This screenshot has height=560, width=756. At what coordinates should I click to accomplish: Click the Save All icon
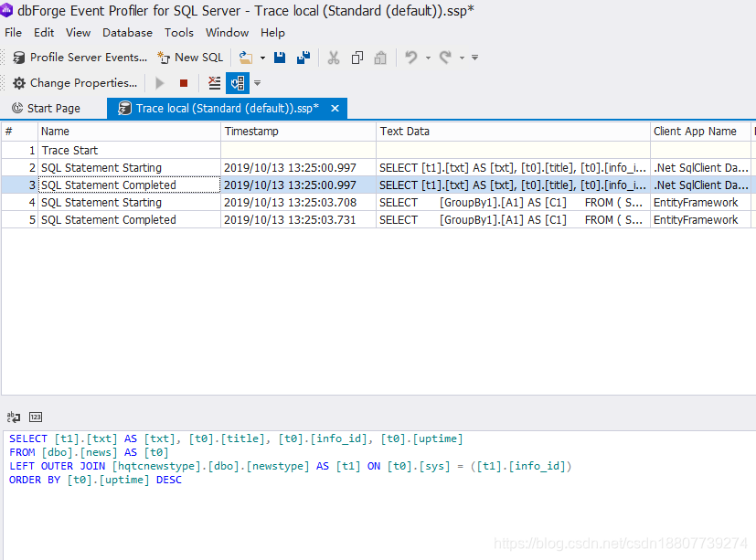click(x=303, y=58)
